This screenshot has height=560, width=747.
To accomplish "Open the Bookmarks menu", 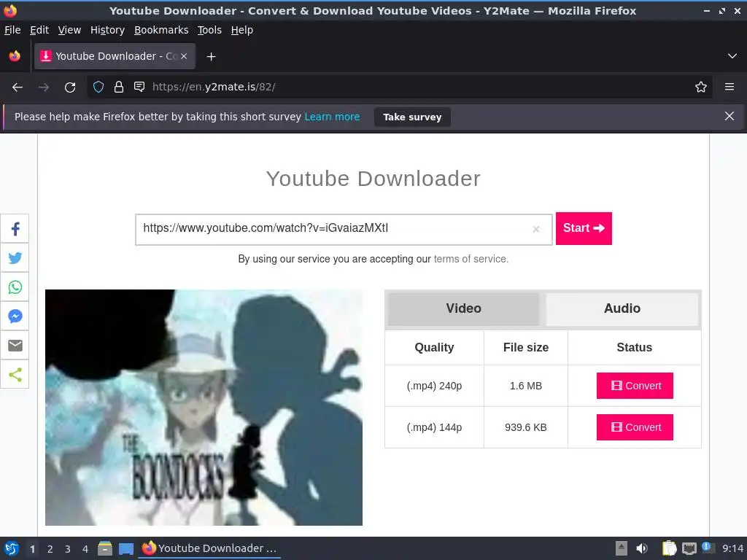I will [161, 30].
